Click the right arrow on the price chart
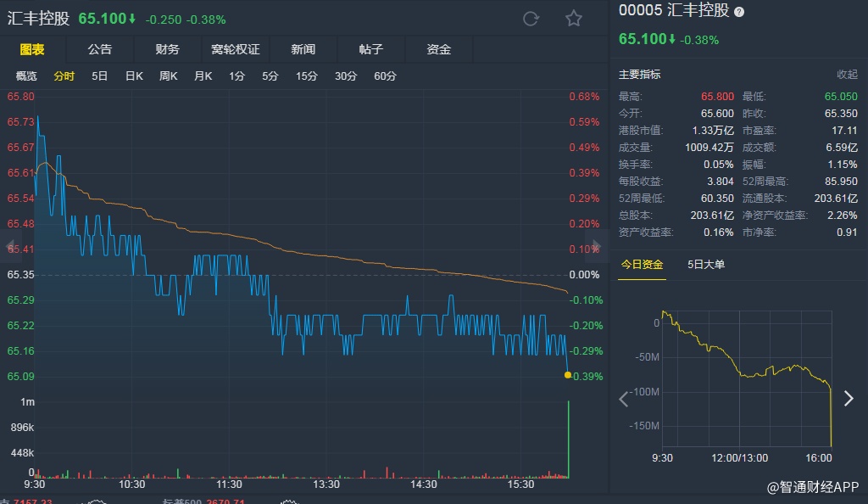 point(597,247)
